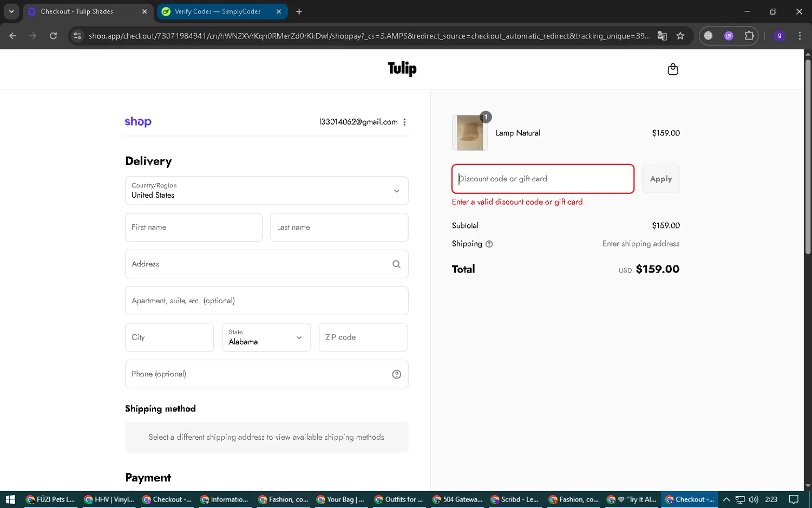
Task: Open the Outfits for taskbar window
Action: coord(398,499)
